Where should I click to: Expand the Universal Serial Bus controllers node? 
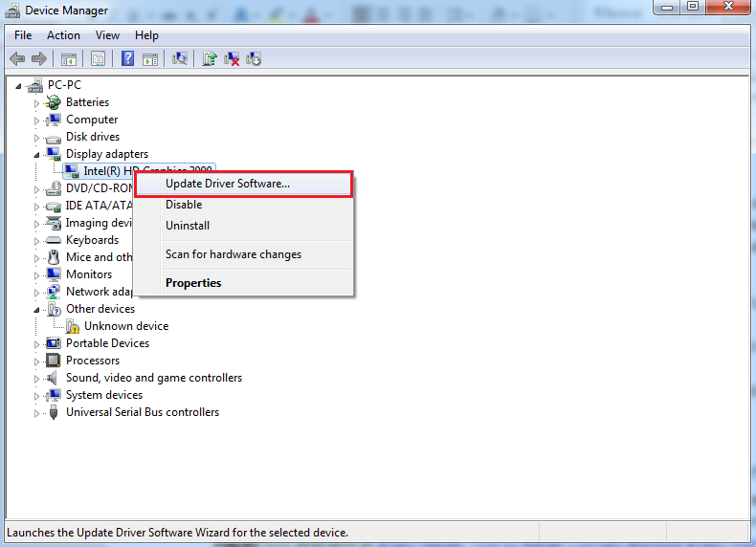pos(37,413)
